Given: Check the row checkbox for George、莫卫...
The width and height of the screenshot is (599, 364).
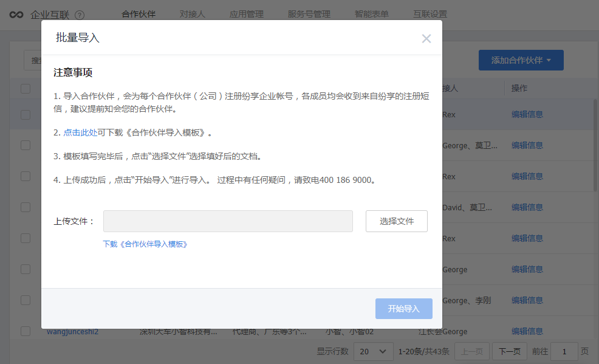Looking at the screenshot, I should click(26, 145).
